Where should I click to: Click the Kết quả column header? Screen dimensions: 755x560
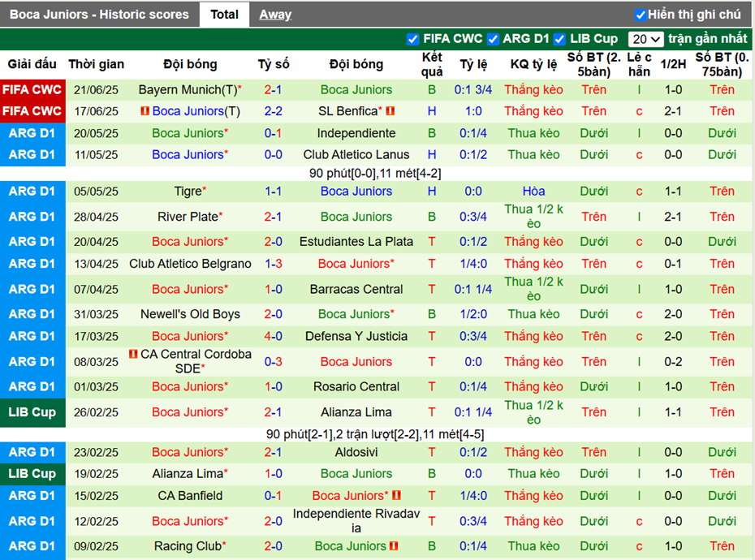pos(432,65)
